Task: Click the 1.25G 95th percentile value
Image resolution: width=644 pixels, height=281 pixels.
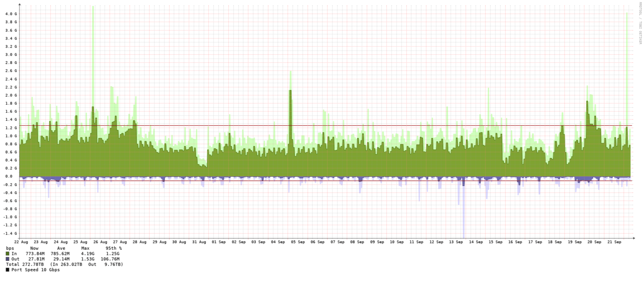Action: 113,253
